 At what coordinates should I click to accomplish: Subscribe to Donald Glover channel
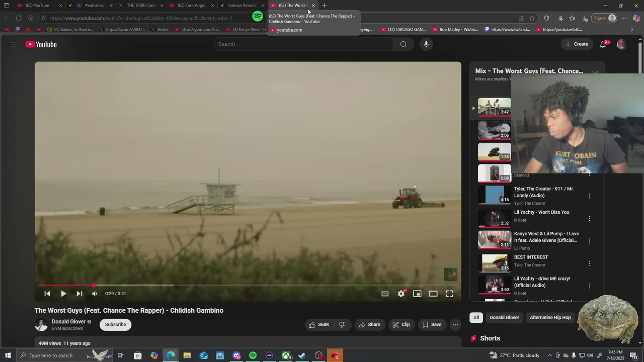pyautogui.click(x=115, y=325)
